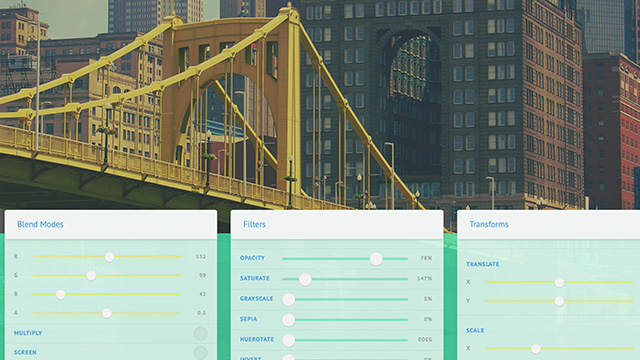Screen dimensions: 640x360
Task: Click the OPACITY label
Action: click(252, 258)
